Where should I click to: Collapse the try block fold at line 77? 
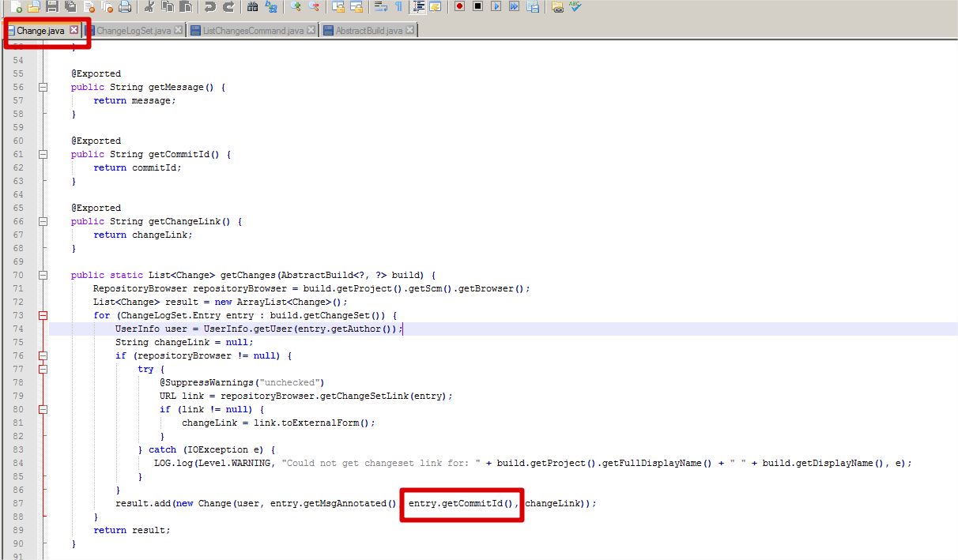point(43,369)
